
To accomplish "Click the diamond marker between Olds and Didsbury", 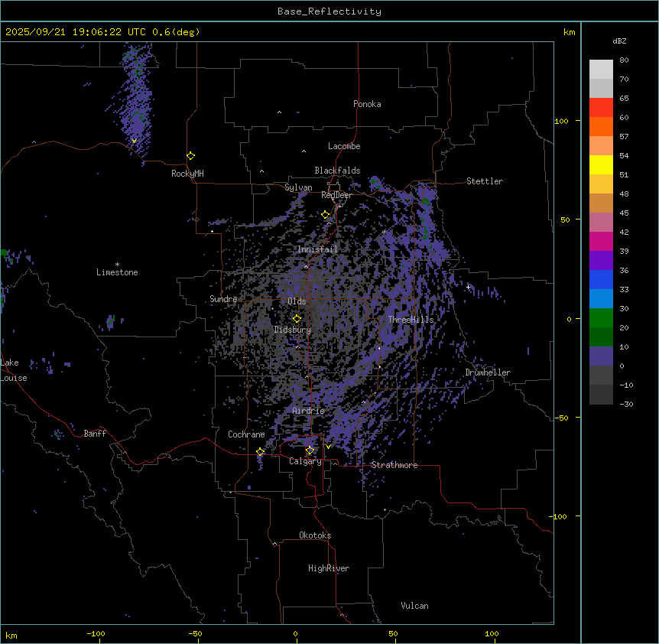I will point(297,319).
